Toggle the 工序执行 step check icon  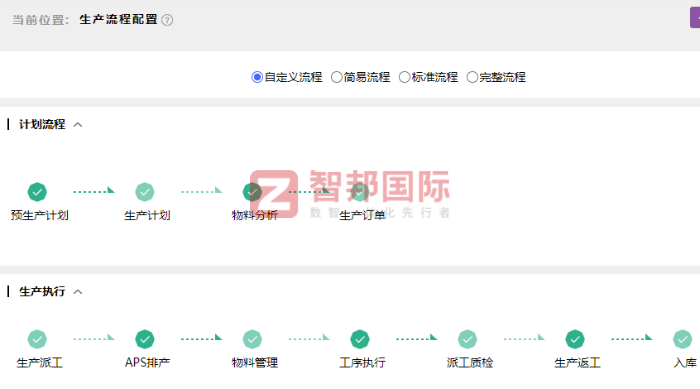click(x=360, y=339)
